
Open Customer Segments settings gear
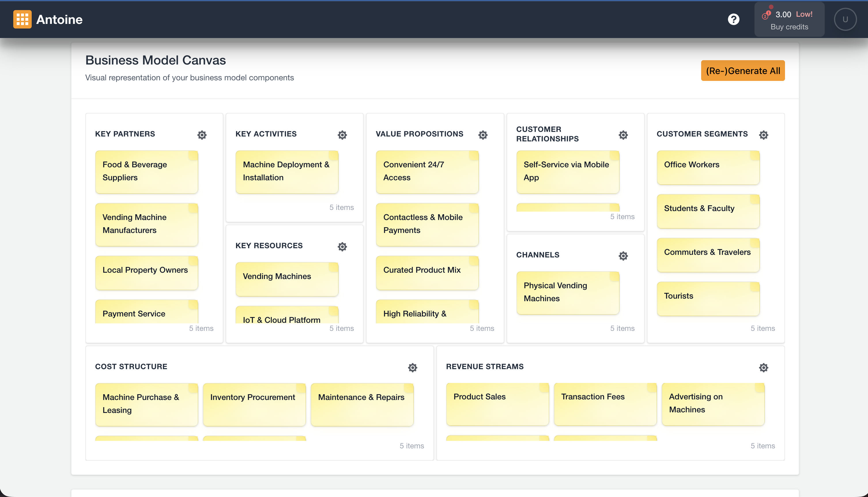[x=763, y=135]
